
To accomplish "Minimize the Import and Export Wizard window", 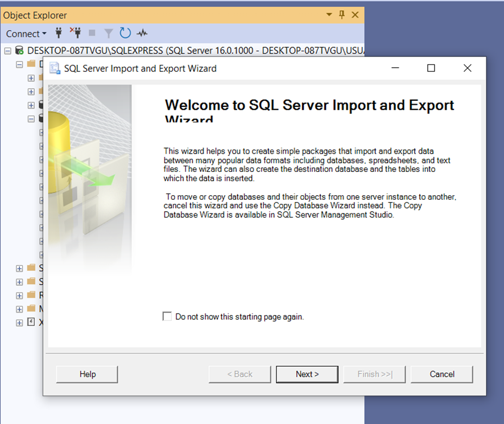I will coord(395,68).
